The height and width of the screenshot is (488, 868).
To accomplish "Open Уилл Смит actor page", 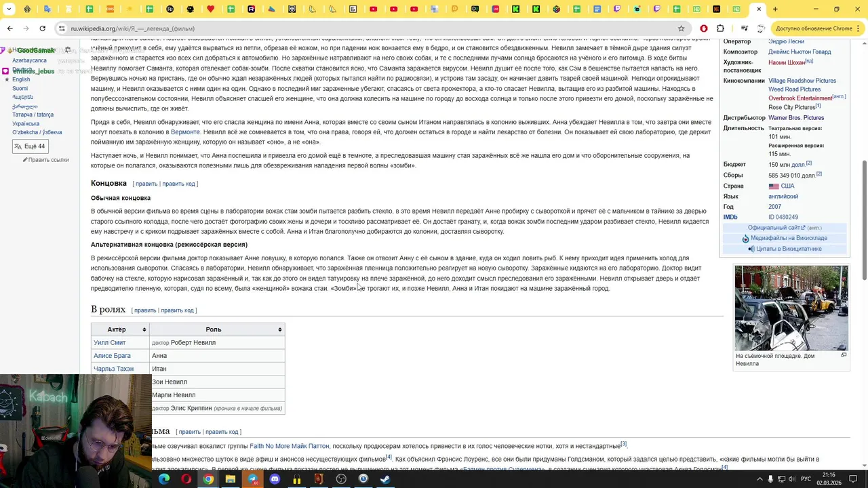I will [x=110, y=343].
